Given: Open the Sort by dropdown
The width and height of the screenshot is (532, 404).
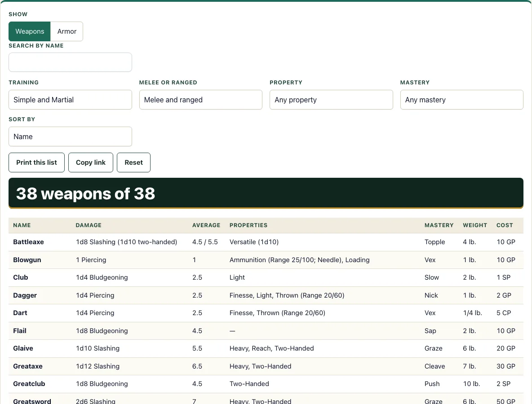Looking at the screenshot, I should [x=70, y=136].
